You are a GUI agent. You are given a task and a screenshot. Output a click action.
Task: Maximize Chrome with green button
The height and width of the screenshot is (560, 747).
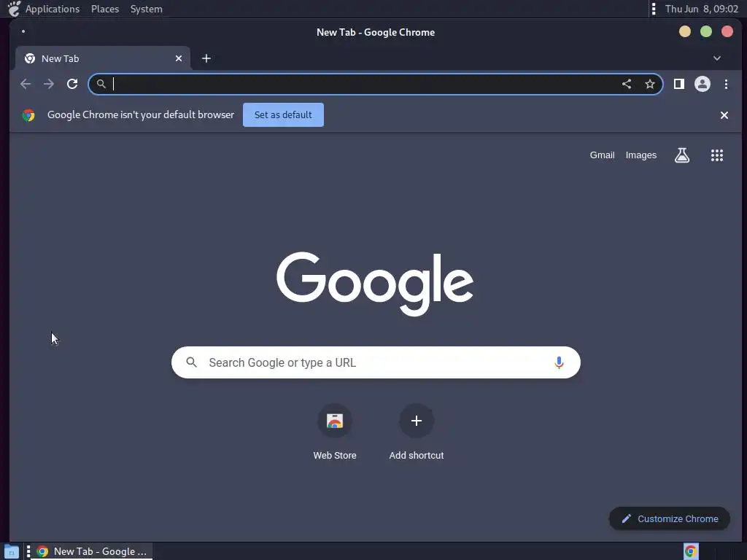click(706, 31)
